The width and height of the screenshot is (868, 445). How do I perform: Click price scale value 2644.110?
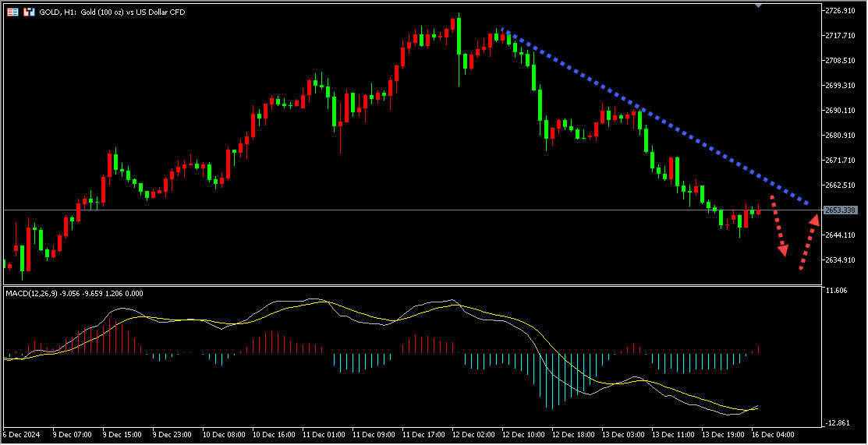[x=842, y=235]
